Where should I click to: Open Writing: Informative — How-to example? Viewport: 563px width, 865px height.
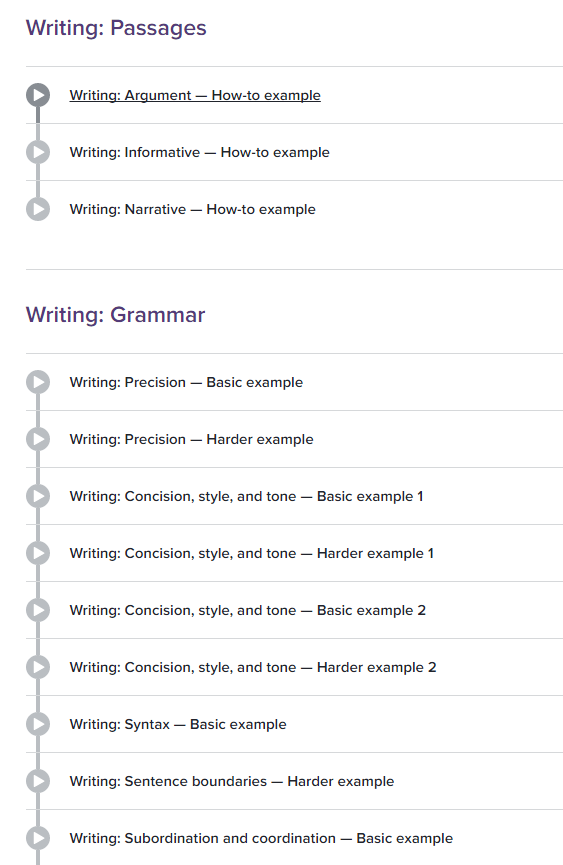(x=200, y=152)
